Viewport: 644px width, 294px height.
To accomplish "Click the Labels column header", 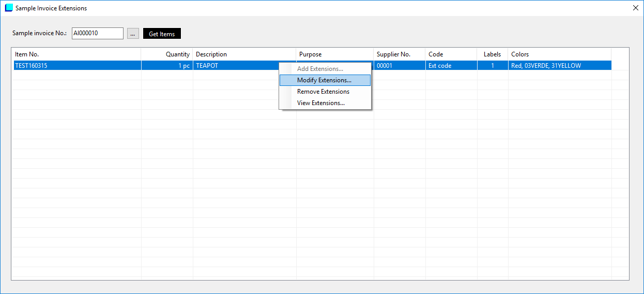I will pyautogui.click(x=493, y=54).
